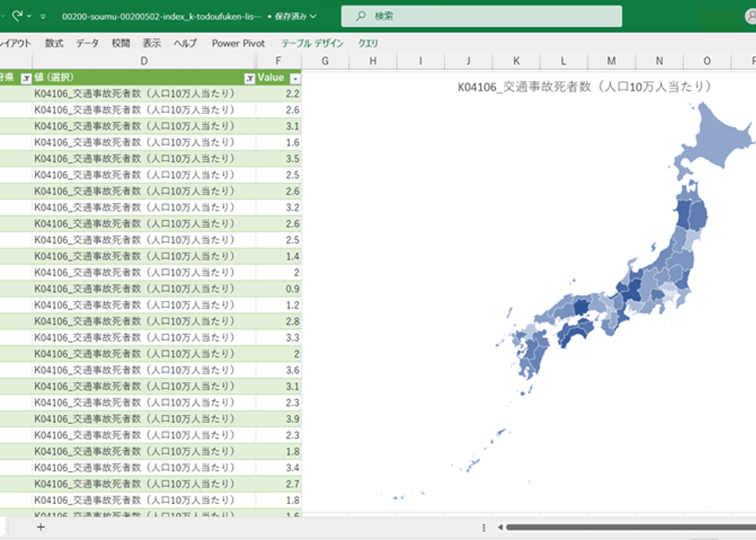
Task: Open the ヘルプ tab
Action: (185, 43)
